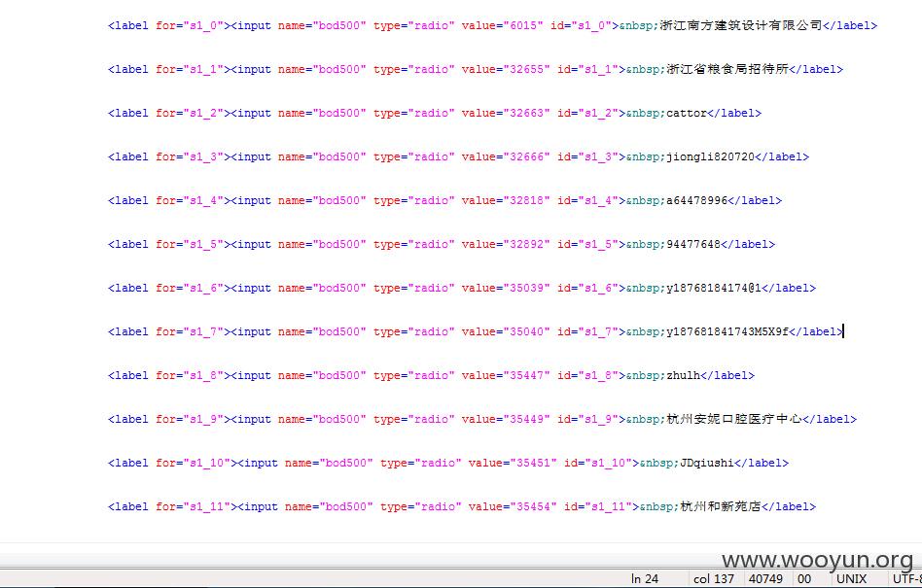922x588 pixels.
Task: Click the value "35454"
Action: point(533,507)
